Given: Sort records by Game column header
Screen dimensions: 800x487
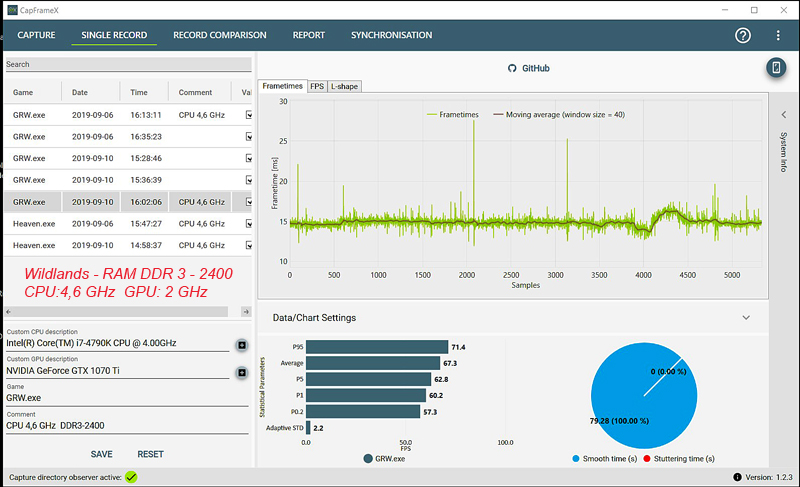Looking at the screenshot, I should click(23, 92).
